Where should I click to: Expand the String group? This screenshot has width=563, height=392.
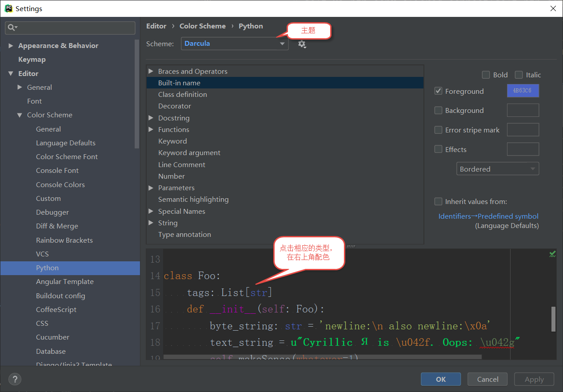pos(151,223)
